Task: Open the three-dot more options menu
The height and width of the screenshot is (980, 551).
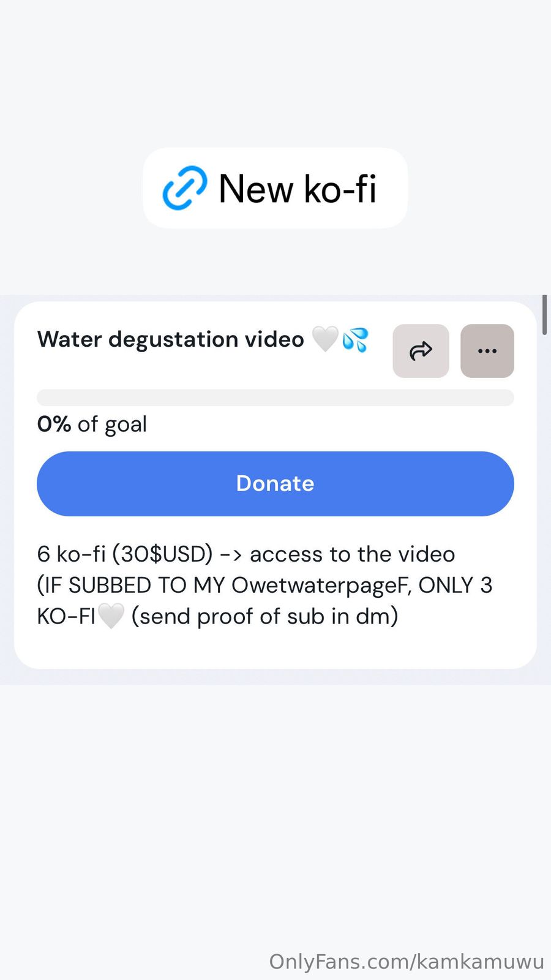Action: pos(487,351)
